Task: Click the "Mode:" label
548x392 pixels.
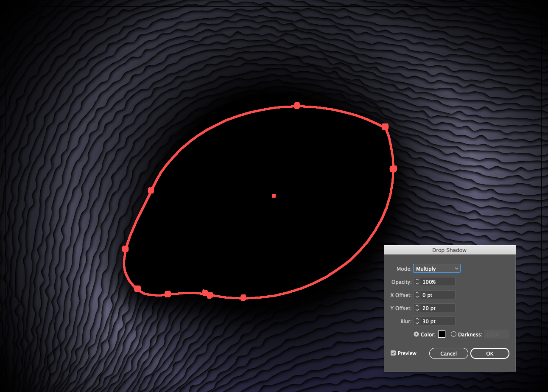Action: [404, 269]
